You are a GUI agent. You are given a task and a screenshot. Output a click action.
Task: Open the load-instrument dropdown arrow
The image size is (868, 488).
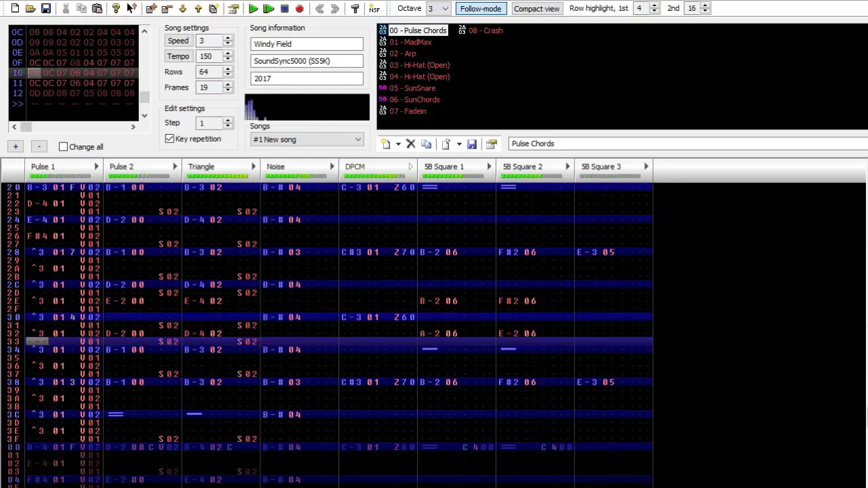[x=458, y=144]
